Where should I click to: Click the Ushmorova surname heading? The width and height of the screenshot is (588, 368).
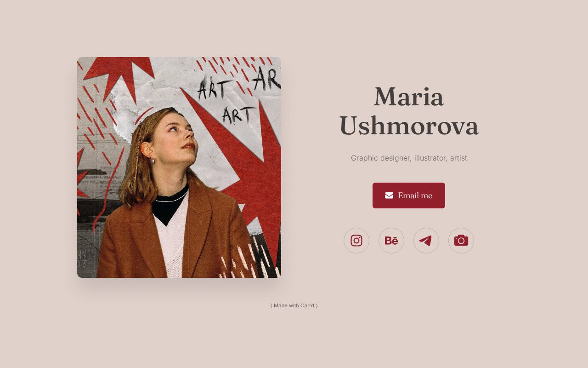click(x=409, y=126)
